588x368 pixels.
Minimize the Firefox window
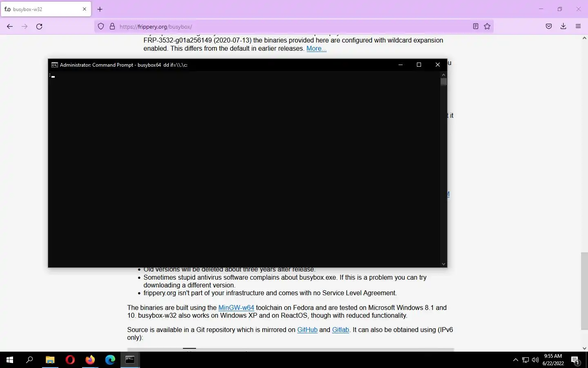541,9
